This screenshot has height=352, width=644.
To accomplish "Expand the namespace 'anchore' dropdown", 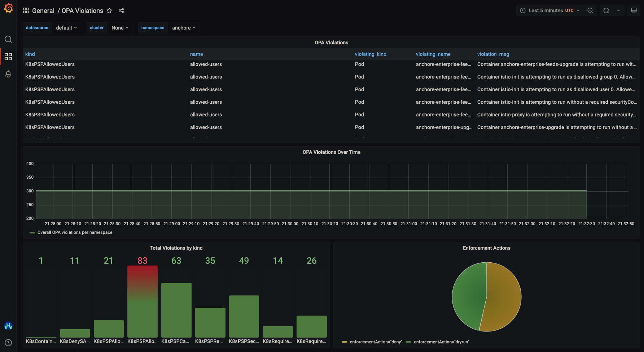I will coord(184,28).
